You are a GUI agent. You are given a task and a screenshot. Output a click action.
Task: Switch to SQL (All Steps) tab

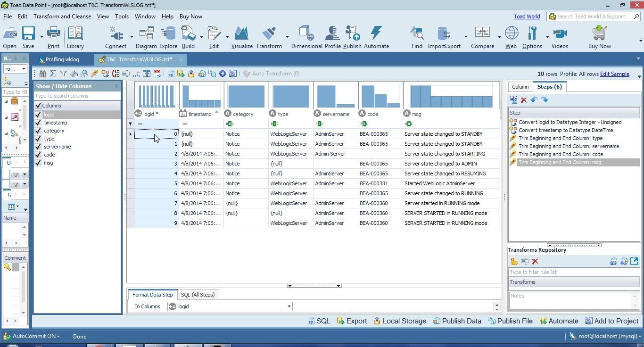198,295
